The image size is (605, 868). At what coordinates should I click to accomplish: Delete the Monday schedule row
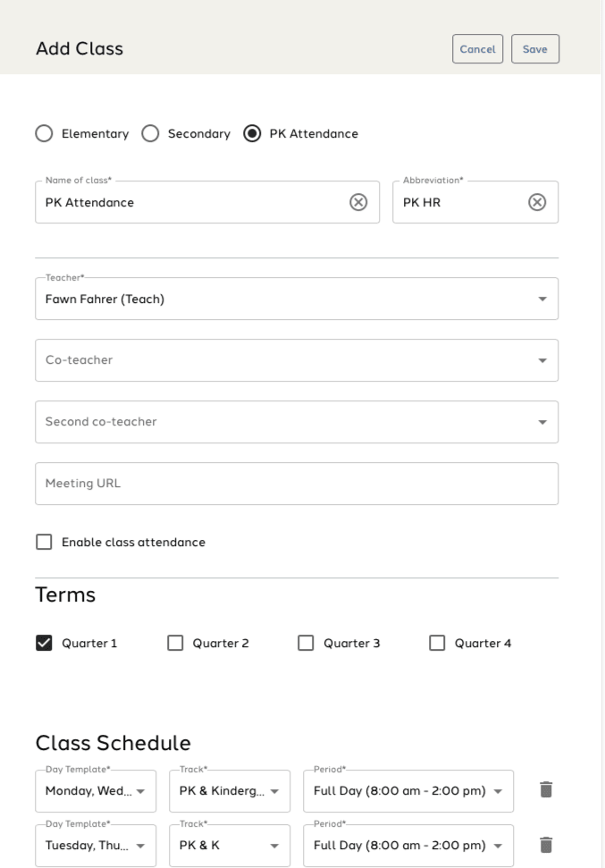(x=546, y=790)
